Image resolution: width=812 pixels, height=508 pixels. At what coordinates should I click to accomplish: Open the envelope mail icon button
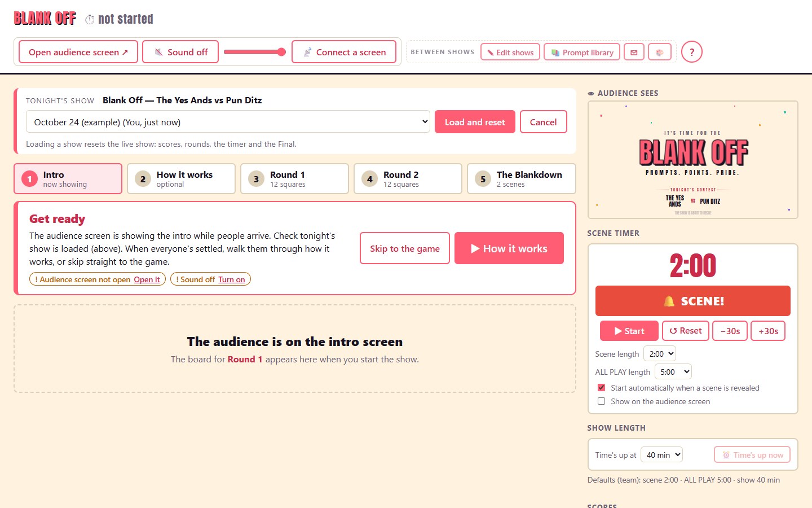click(634, 52)
